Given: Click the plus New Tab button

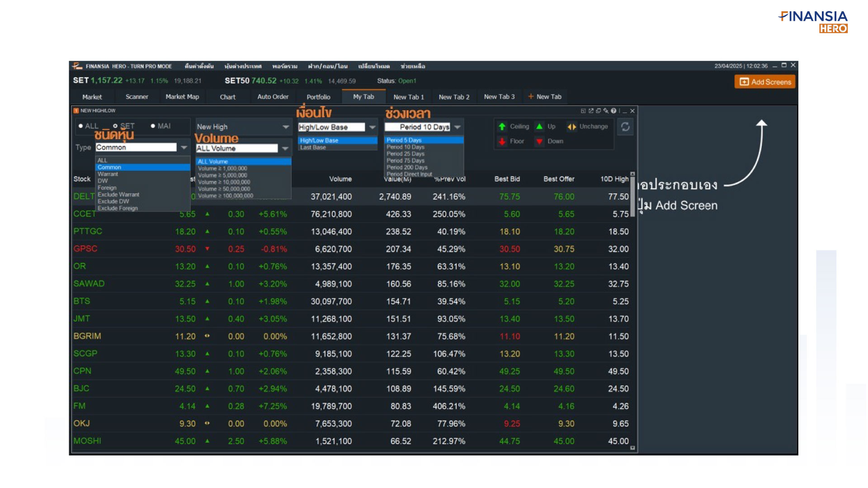Looking at the screenshot, I should pos(545,97).
